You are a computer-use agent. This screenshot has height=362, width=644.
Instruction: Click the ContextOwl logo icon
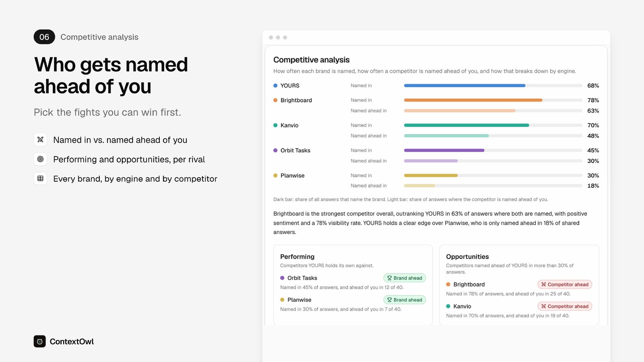[x=39, y=341]
